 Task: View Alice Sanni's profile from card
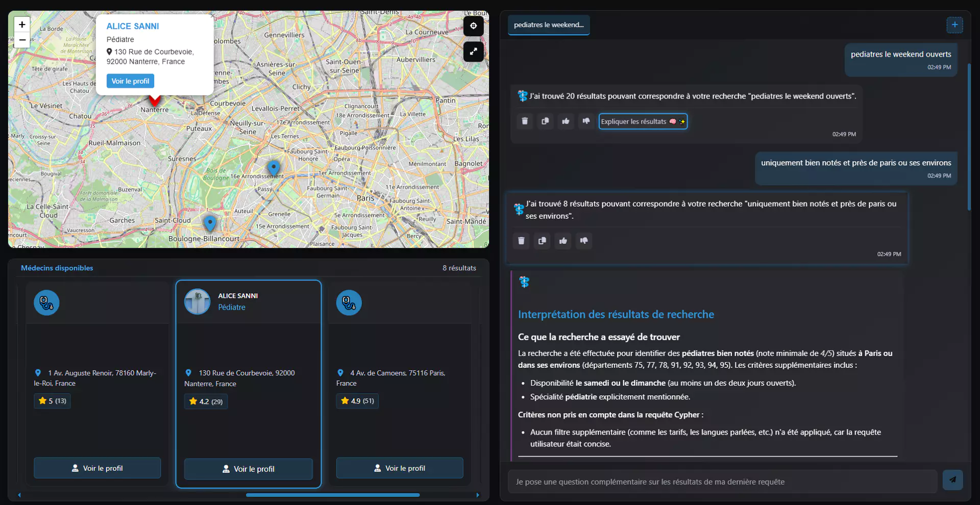click(249, 469)
